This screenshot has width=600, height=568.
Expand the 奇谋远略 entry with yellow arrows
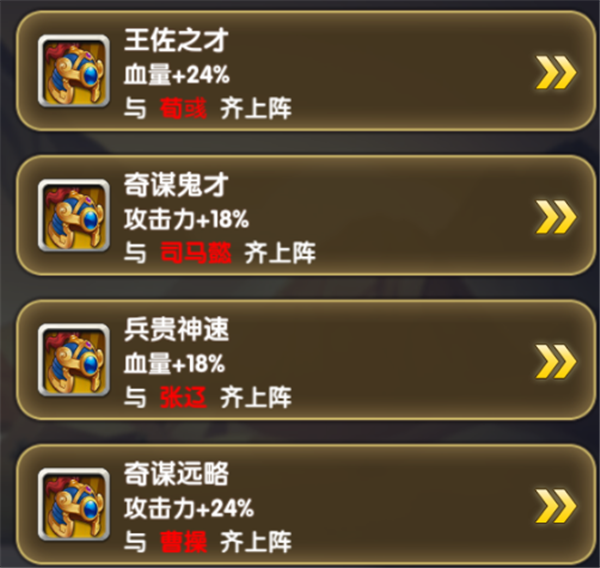pyautogui.click(x=556, y=506)
